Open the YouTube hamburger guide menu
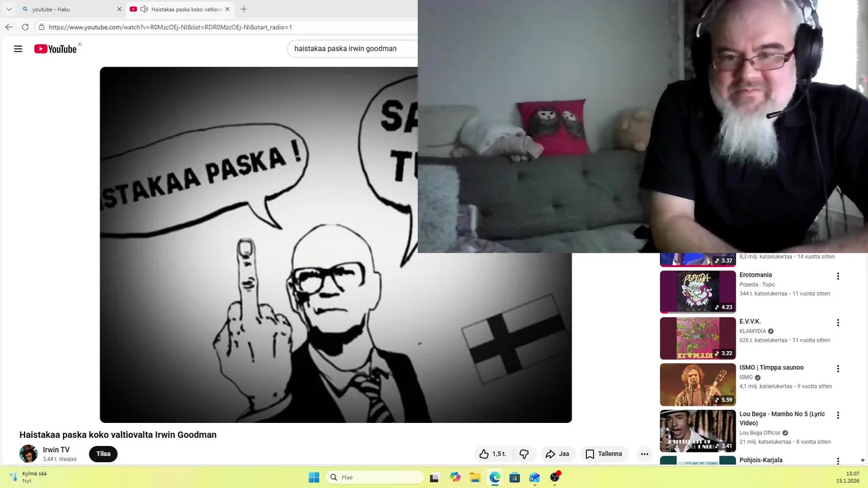Image resolution: width=868 pixels, height=488 pixels. pos(18,49)
